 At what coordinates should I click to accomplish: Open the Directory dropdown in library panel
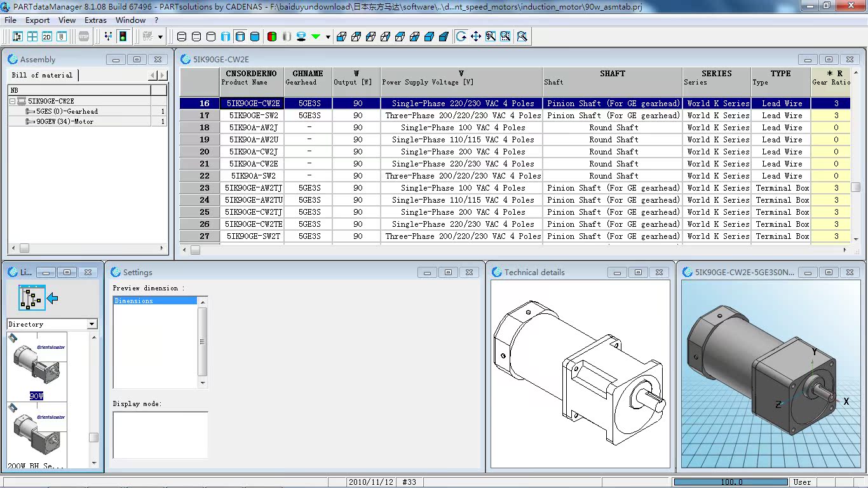92,324
